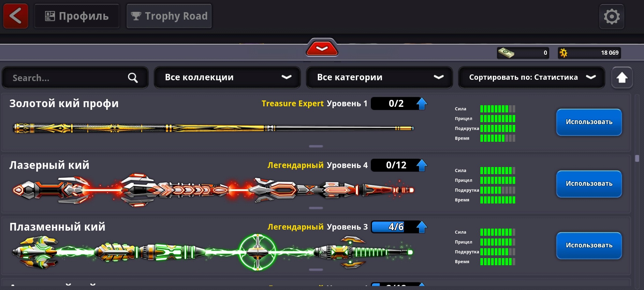Click the white up-arrow sort direction button

622,78
